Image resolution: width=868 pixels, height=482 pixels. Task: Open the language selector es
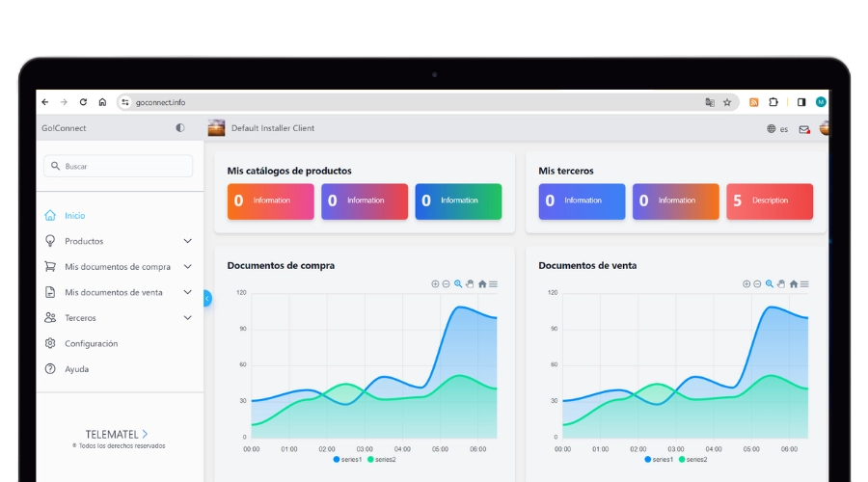[777, 129]
